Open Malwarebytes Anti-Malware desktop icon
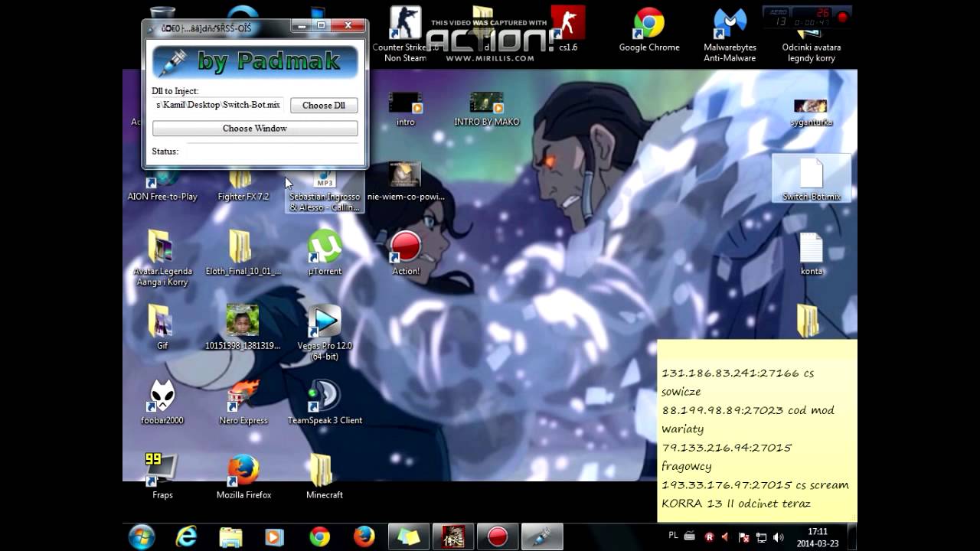980x551 pixels. pyautogui.click(x=730, y=34)
